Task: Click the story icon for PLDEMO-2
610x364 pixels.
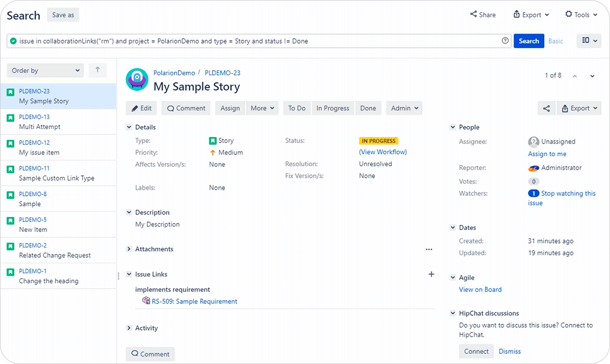Action: (11, 246)
